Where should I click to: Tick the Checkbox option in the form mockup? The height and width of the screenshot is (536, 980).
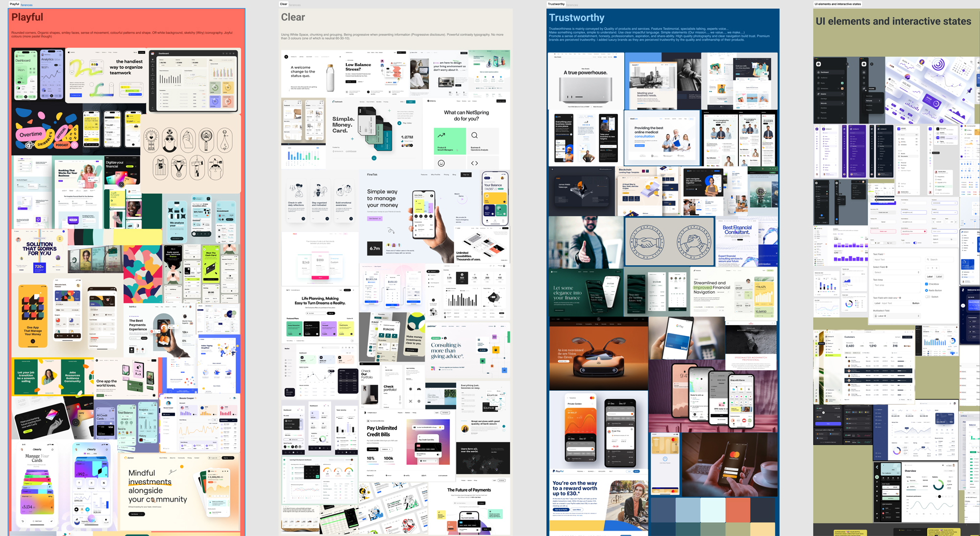point(927,284)
